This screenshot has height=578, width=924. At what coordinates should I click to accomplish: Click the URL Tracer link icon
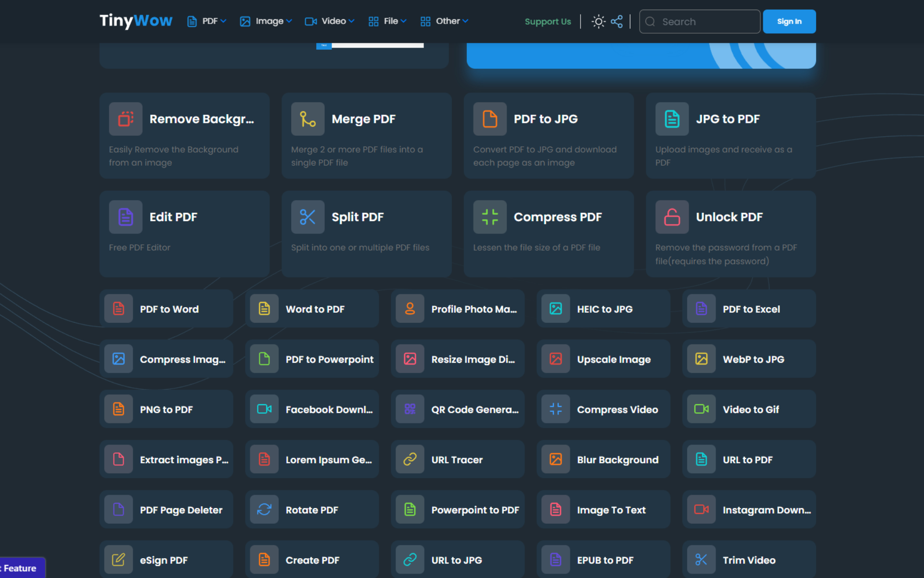click(410, 459)
